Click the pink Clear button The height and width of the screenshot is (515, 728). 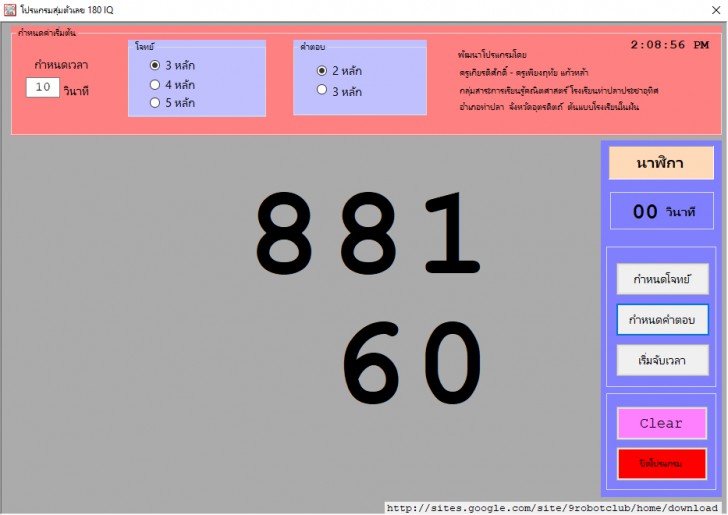(x=662, y=423)
